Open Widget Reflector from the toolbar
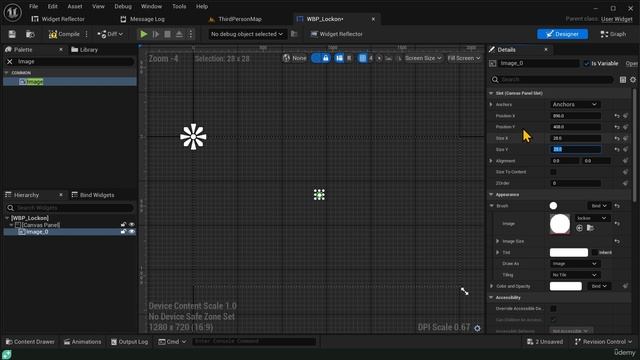The image size is (640, 360). (337, 34)
